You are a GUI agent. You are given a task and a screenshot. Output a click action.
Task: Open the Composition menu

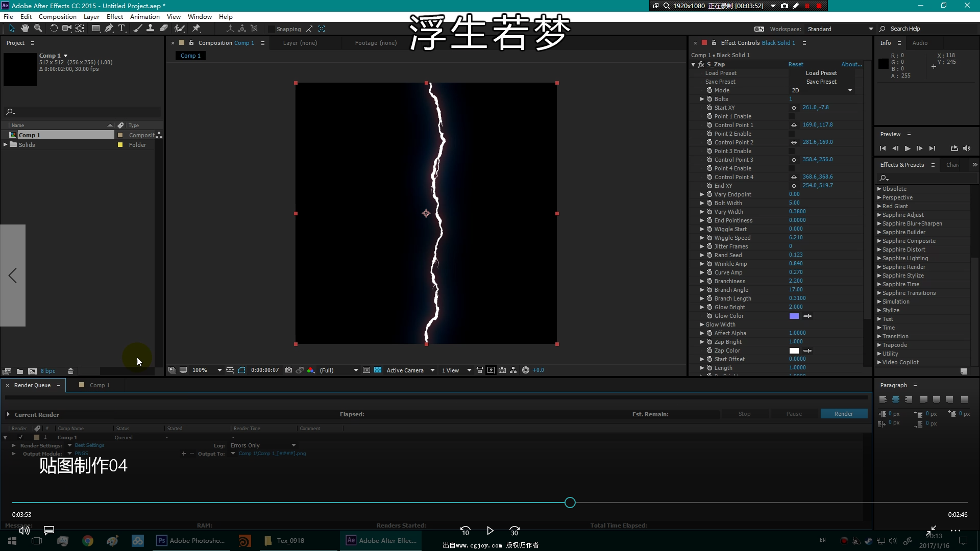tap(57, 17)
